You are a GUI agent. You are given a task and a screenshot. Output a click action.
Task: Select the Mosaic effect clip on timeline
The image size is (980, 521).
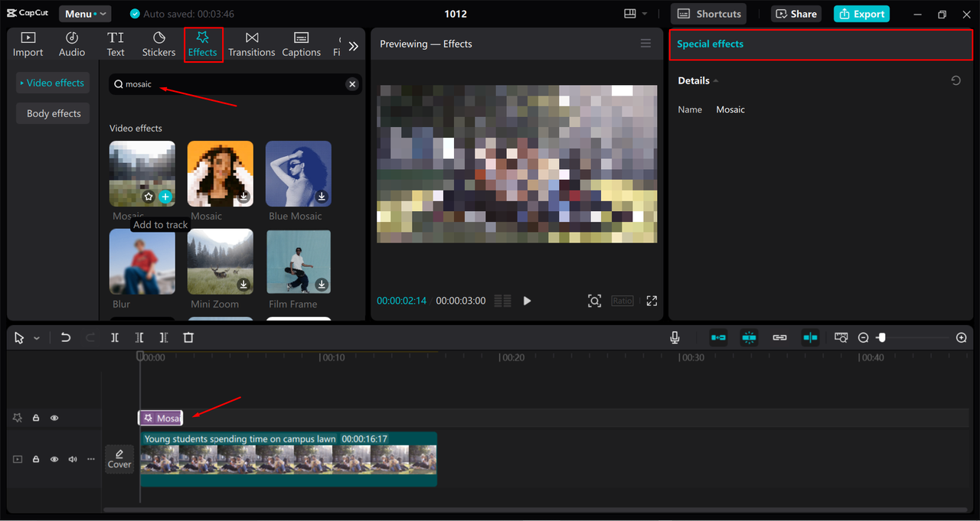click(160, 418)
